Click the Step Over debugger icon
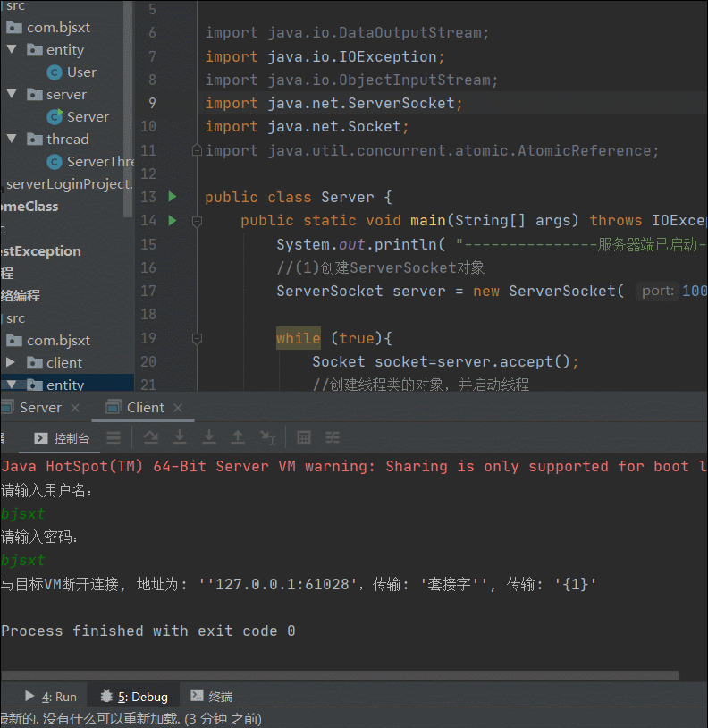 coord(151,437)
